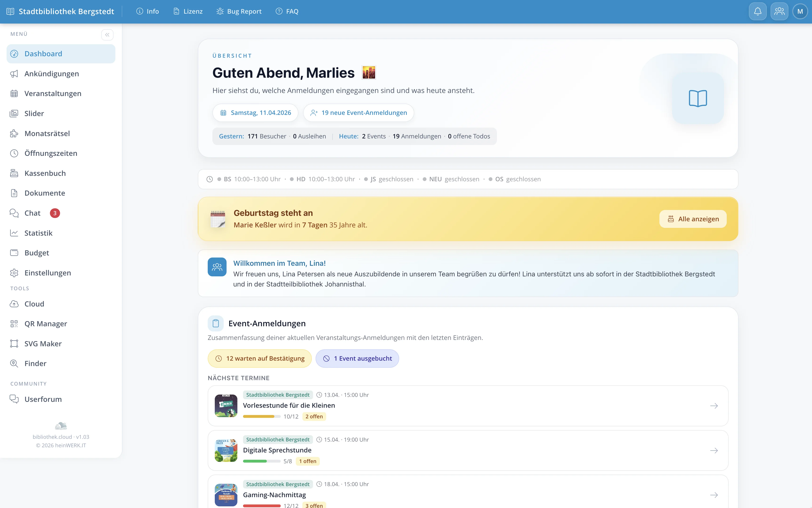Open the Cloud tool
Image resolution: width=812 pixels, height=508 pixels.
[34, 304]
